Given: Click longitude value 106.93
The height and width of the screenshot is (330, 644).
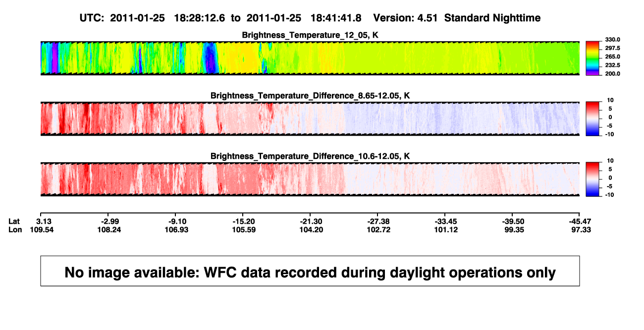Looking at the screenshot, I should (175, 230).
